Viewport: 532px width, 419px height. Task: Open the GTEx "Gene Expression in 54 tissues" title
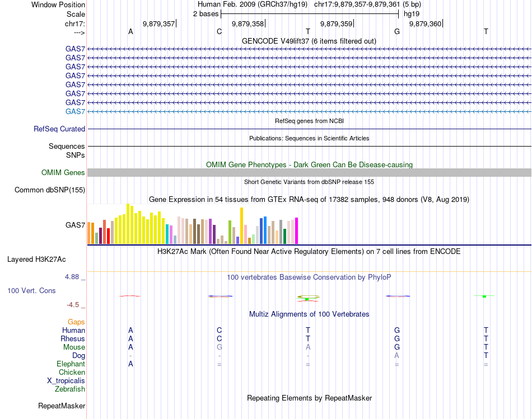309,199
